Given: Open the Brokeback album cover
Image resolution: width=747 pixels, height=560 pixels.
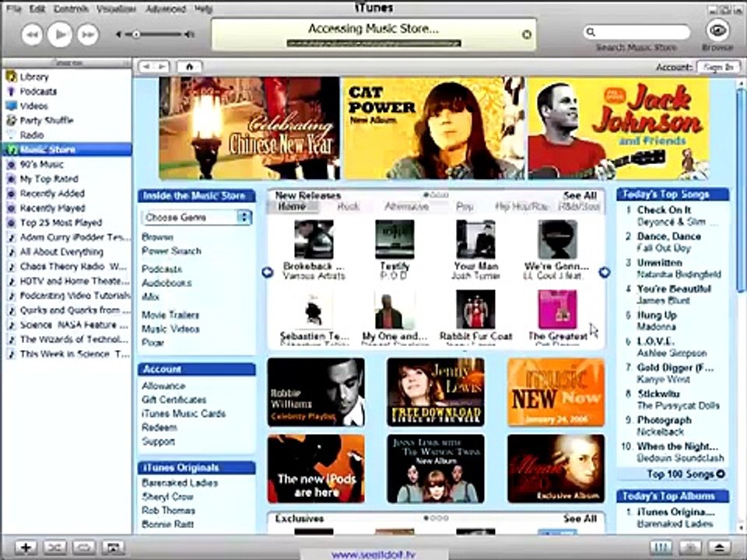Looking at the screenshot, I should pos(314,240).
